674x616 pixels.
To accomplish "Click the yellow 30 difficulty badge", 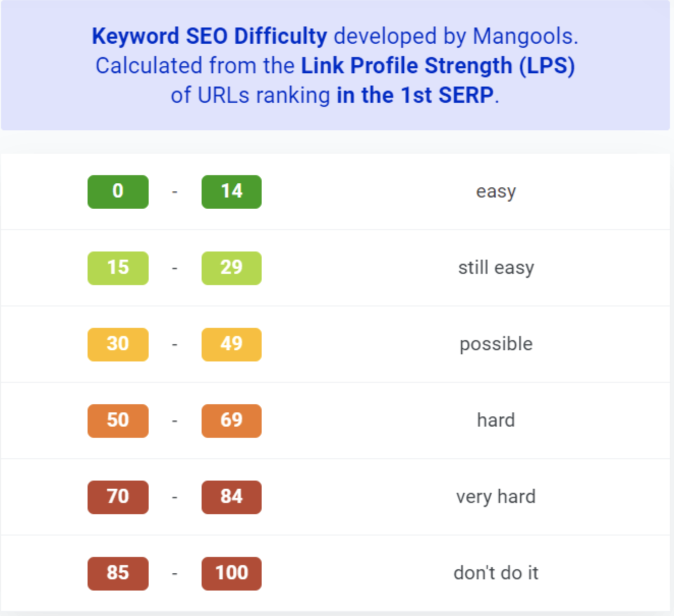I will point(118,344).
